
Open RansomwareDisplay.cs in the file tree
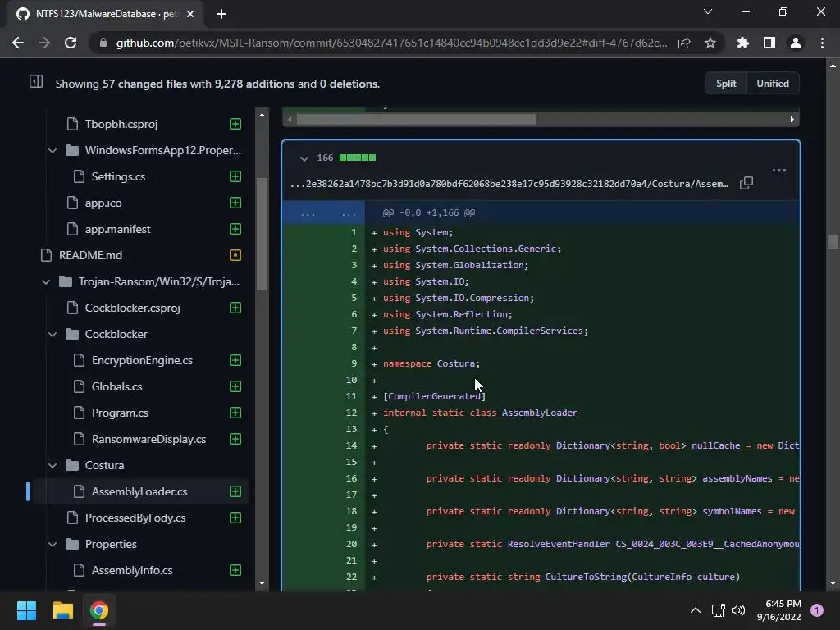tap(148, 439)
